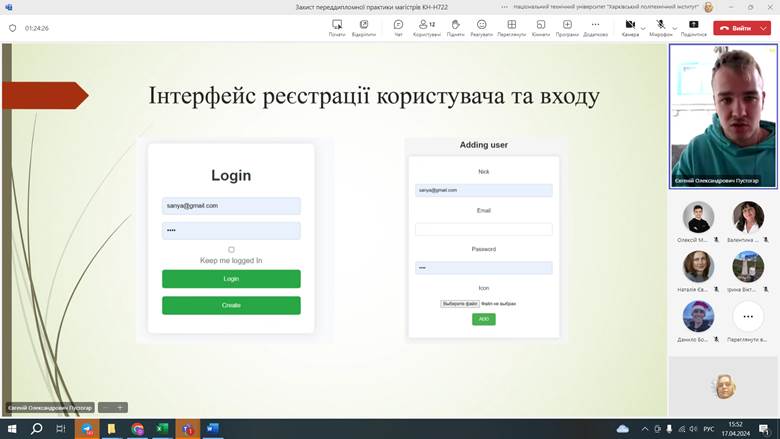The height and width of the screenshot is (439, 780).
Task: Open the Чат (chat) panel
Action: point(398,27)
